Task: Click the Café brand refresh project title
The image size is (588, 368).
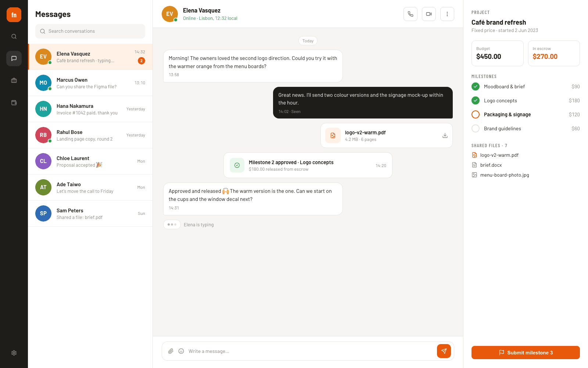Action: click(499, 22)
